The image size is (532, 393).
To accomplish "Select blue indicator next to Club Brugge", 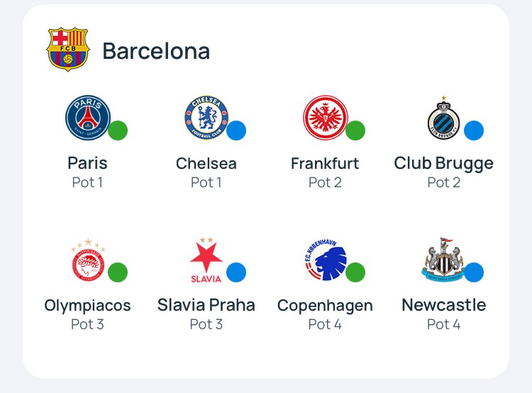I will 474,131.
